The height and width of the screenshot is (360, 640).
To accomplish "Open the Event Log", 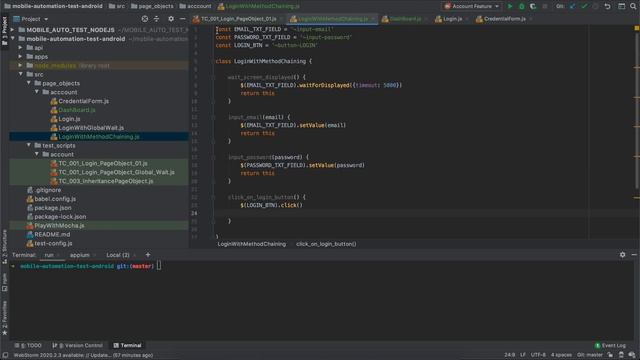I will click(x=610, y=345).
